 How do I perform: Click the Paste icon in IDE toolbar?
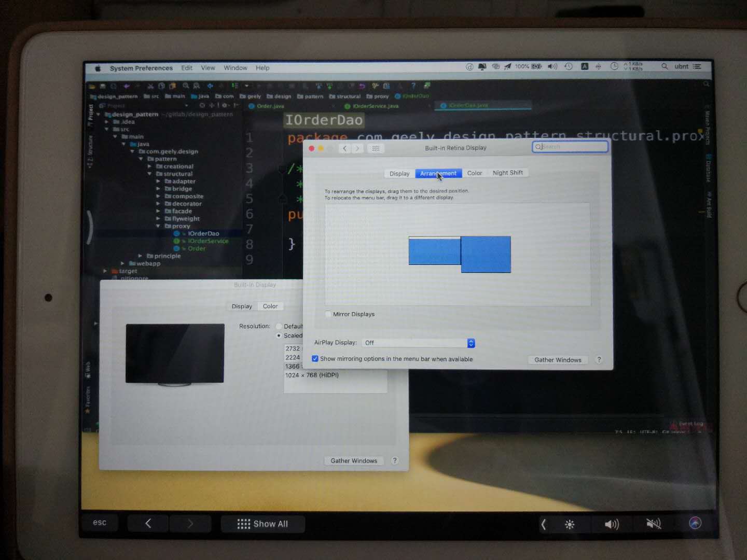pyautogui.click(x=172, y=86)
